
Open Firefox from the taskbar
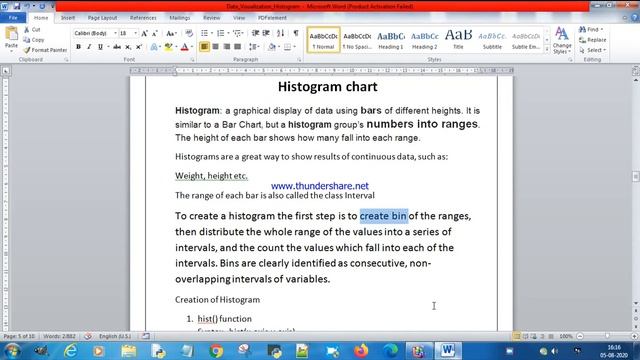(x=361, y=351)
